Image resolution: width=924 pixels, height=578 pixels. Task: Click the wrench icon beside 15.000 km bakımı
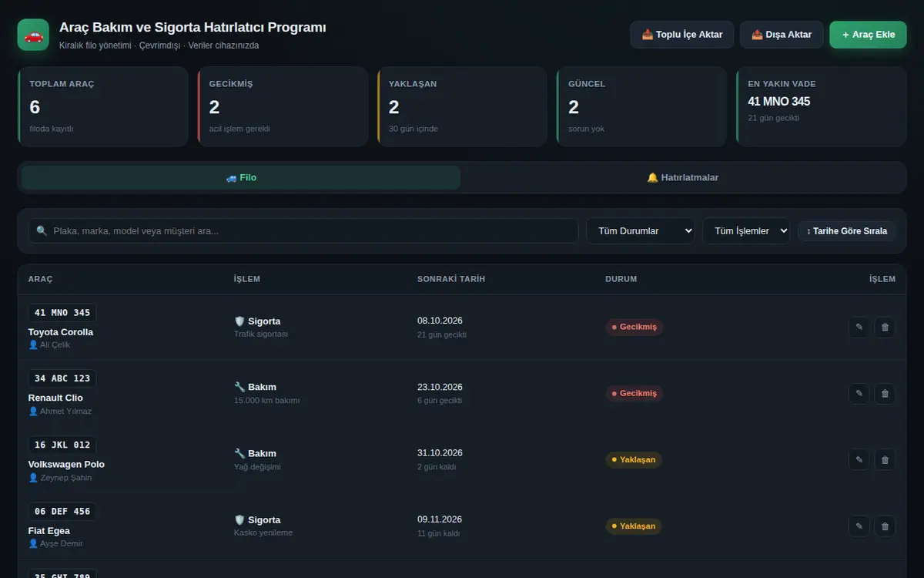(x=239, y=387)
